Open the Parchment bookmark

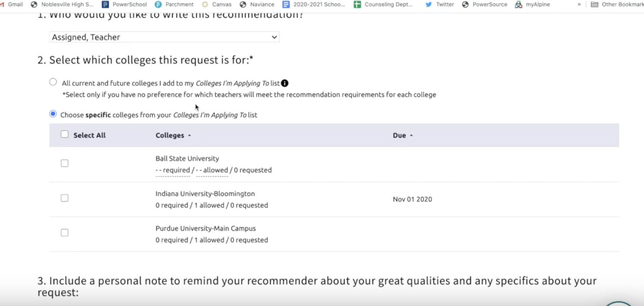click(x=174, y=4)
